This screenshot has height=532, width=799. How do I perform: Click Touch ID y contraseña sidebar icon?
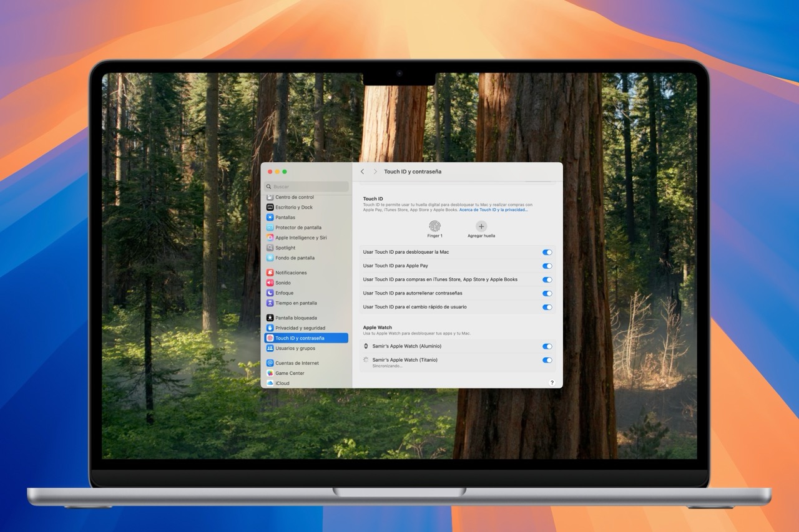coord(270,338)
